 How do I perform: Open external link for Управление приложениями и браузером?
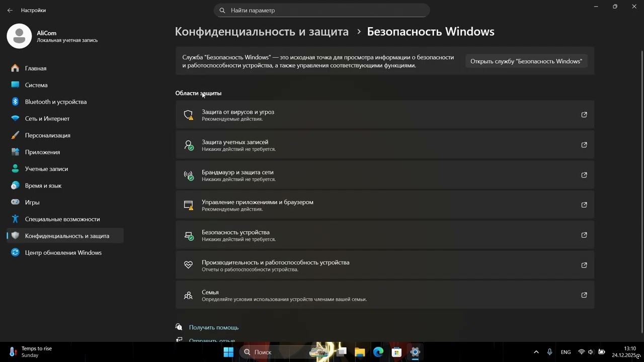pyautogui.click(x=584, y=205)
